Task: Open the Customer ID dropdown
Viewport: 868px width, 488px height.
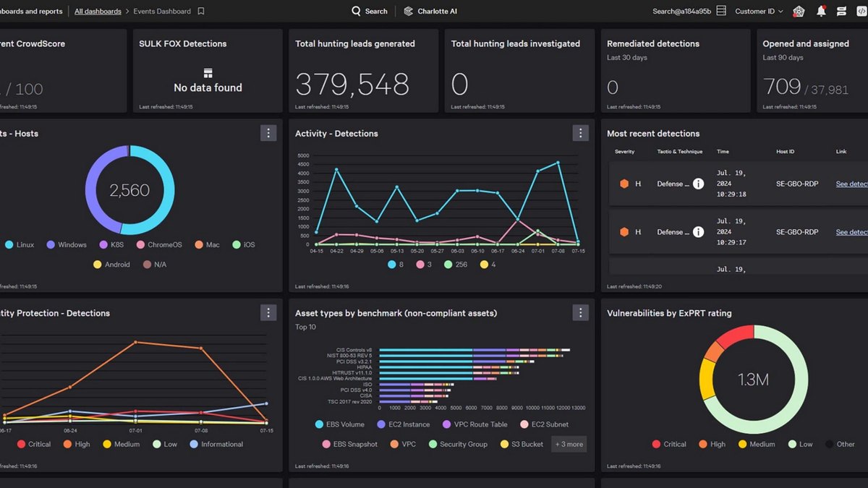Action: (x=759, y=12)
